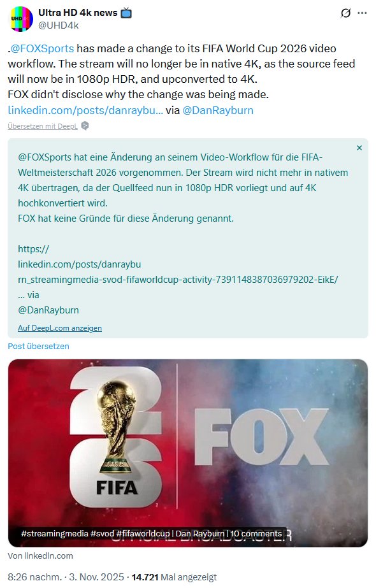Close the DeepL translation box
376x588 pixels.
click(x=359, y=148)
